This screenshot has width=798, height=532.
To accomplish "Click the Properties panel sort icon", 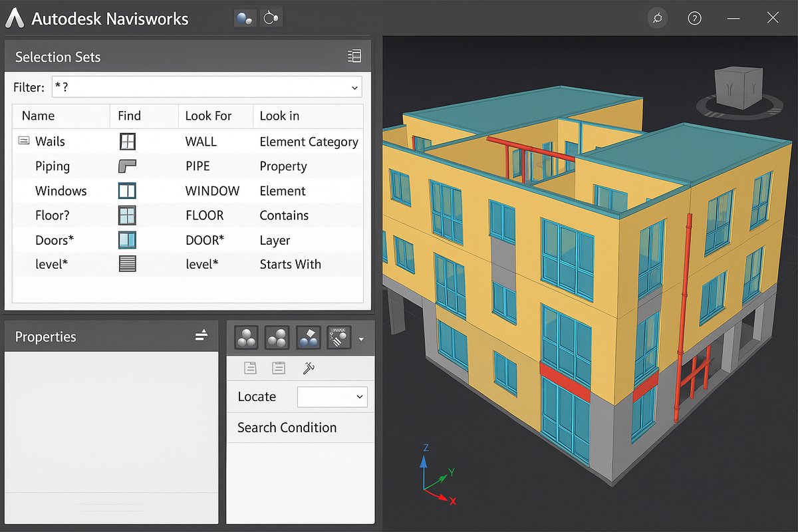I will tap(202, 335).
